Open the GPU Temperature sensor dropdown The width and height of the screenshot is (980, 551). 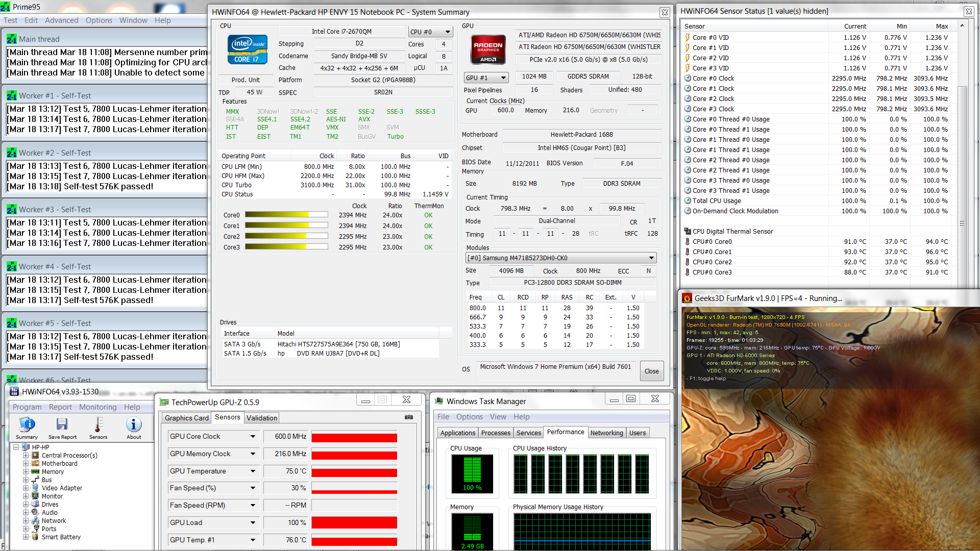[253, 471]
